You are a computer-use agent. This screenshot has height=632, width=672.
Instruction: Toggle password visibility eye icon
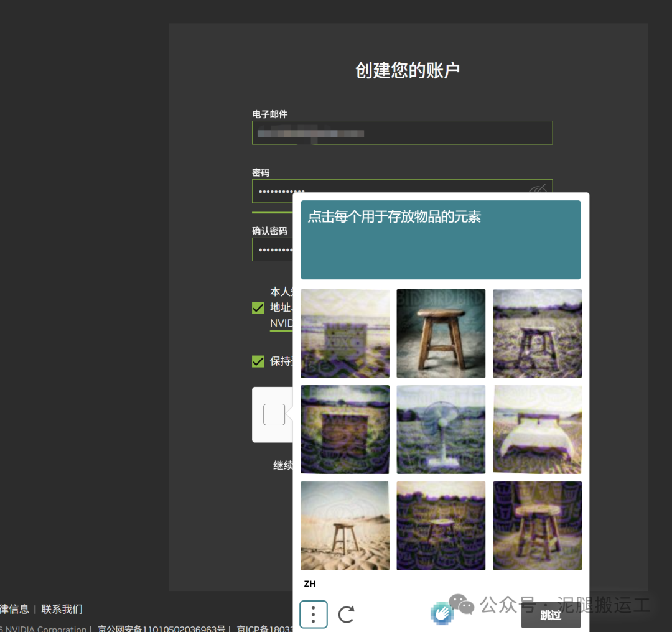tap(538, 188)
